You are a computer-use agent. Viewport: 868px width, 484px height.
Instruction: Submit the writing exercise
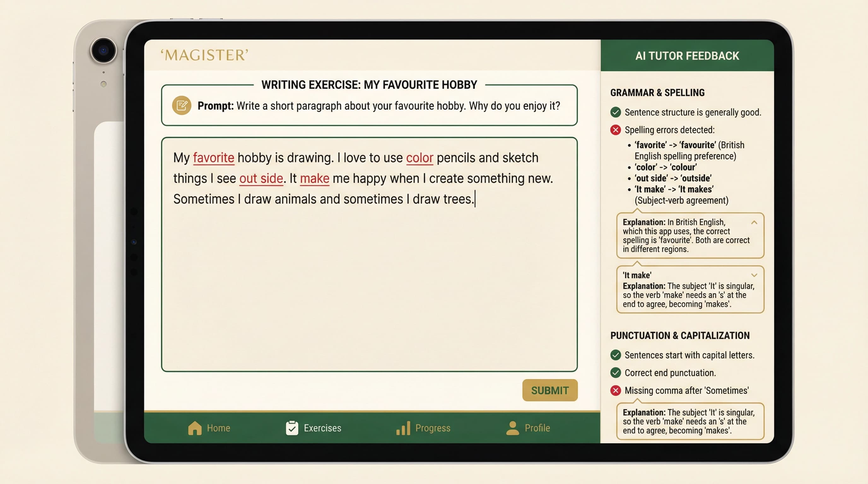[x=550, y=390]
